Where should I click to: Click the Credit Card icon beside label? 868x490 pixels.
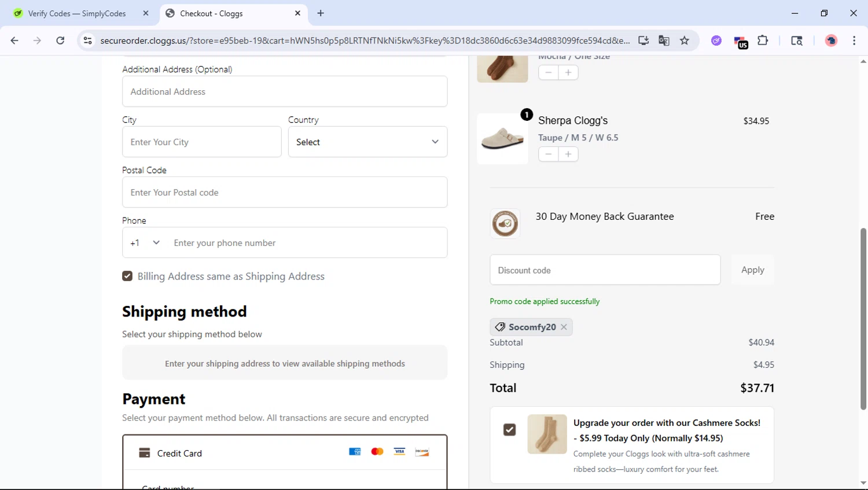[145, 453]
